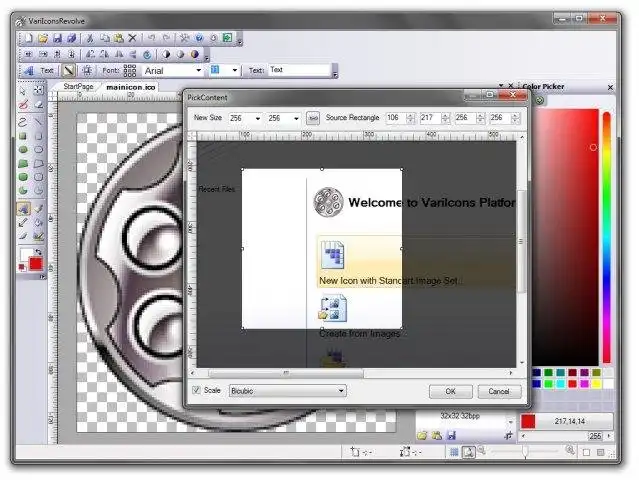Image resolution: width=639 pixels, height=480 pixels.
Task: Toggle the preview page button in status bar
Action: point(469,451)
